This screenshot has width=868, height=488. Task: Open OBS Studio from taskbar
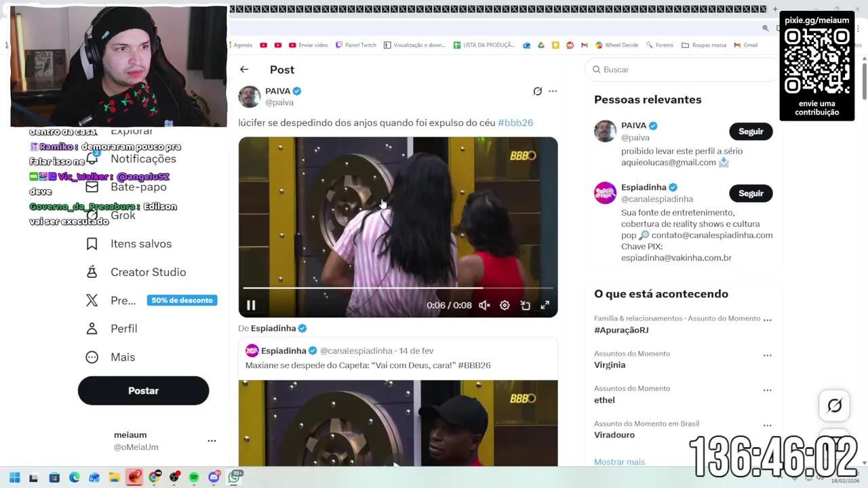tap(174, 478)
